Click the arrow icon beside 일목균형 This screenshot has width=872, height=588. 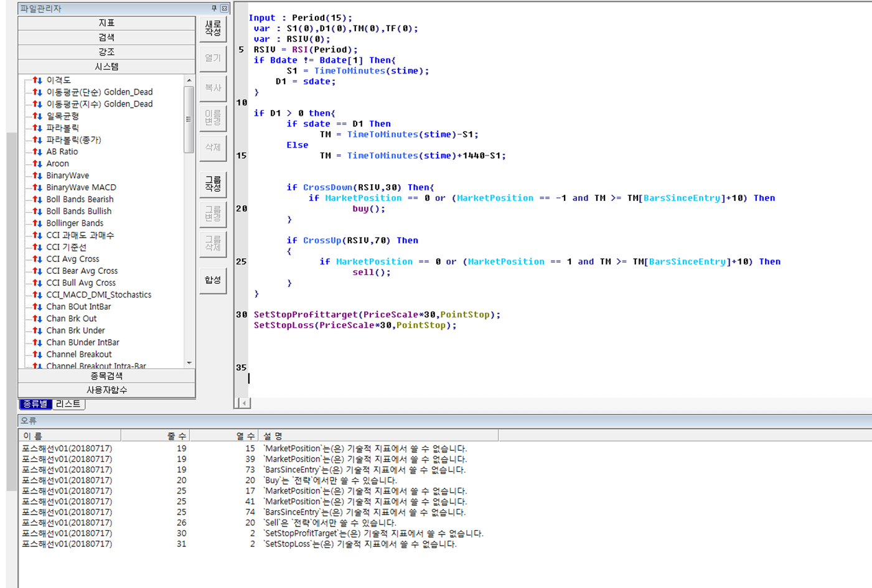tap(37, 116)
